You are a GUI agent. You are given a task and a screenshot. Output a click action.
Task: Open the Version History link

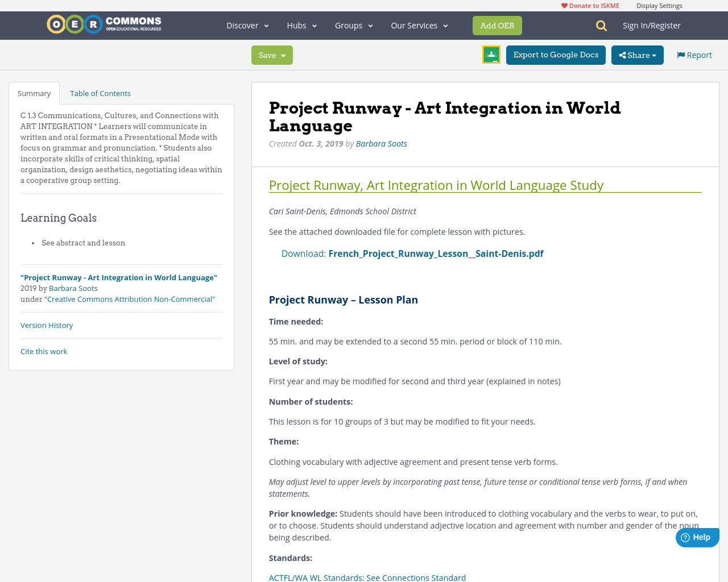(x=47, y=325)
